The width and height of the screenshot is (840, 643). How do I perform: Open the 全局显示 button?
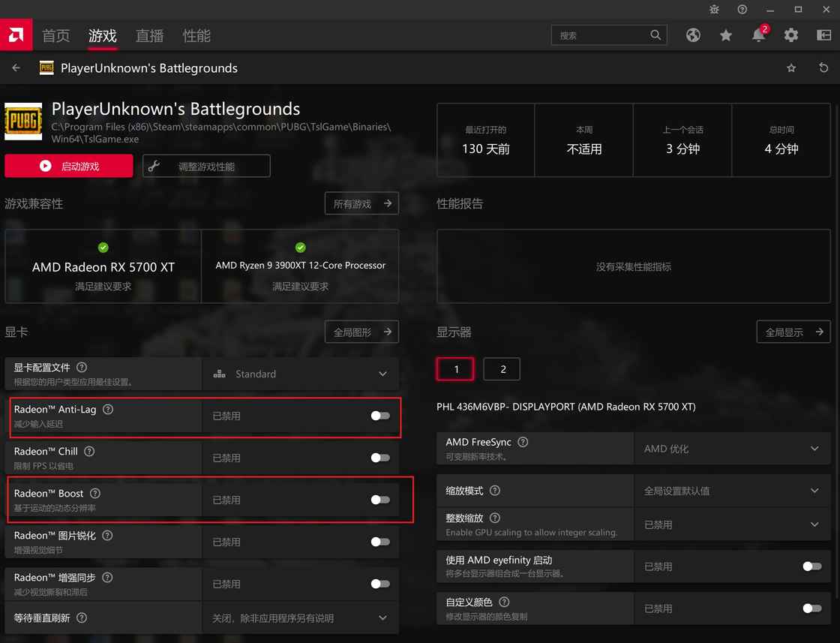coord(793,332)
